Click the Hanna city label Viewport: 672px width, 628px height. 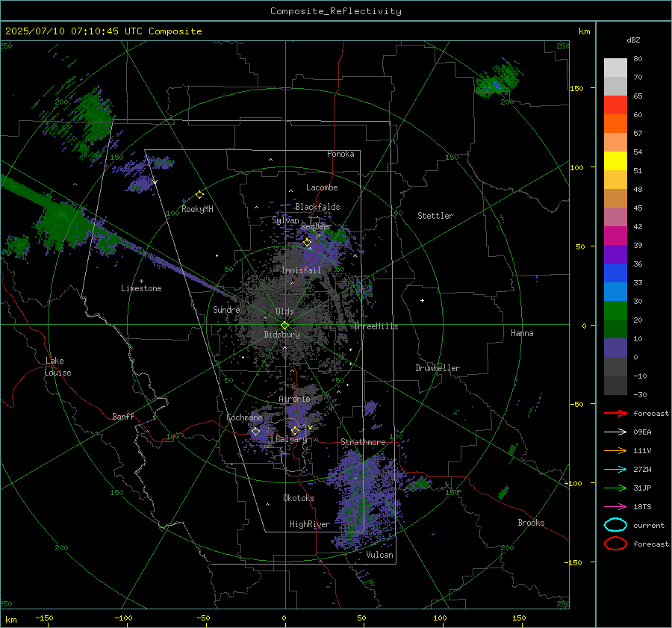(x=522, y=333)
